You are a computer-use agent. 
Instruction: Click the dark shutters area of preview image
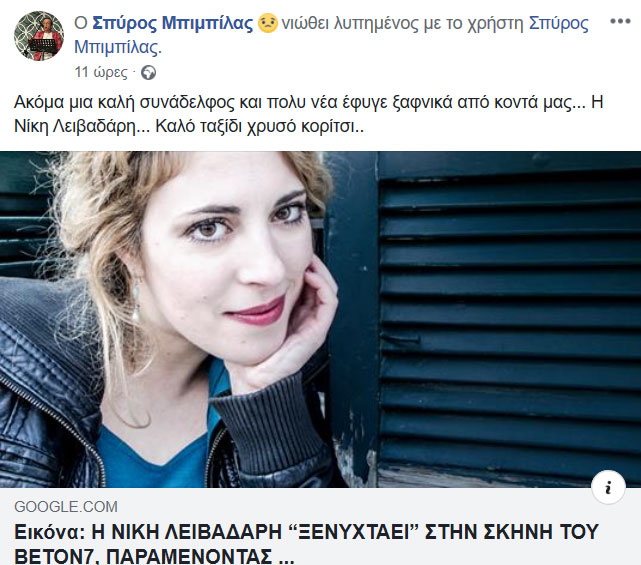tap(507, 319)
